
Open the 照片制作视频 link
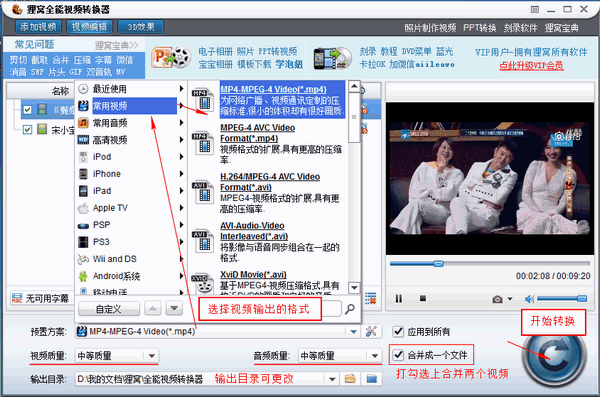point(430,28)
